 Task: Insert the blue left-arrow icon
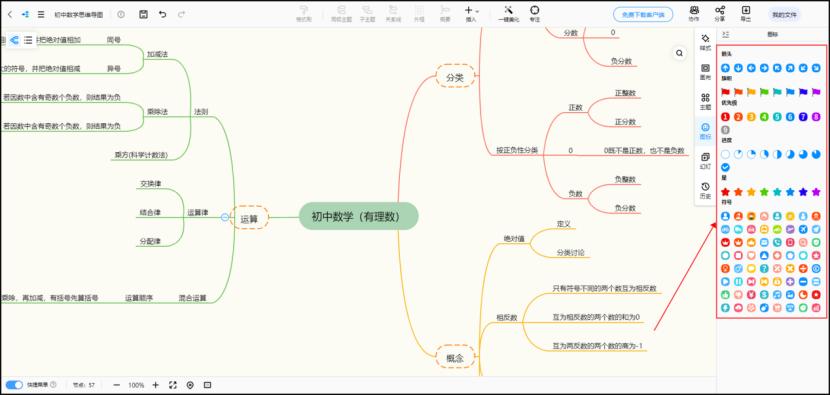point(751,68)
